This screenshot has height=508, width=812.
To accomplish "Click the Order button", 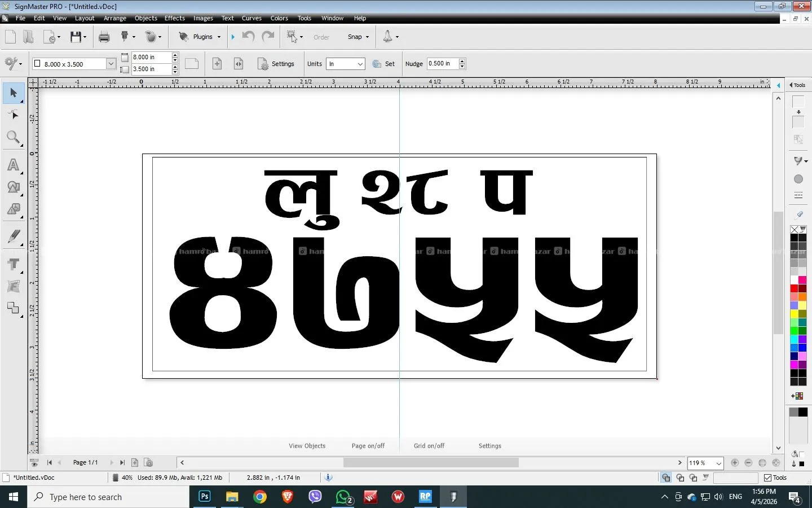I will (x=321, y=37).
